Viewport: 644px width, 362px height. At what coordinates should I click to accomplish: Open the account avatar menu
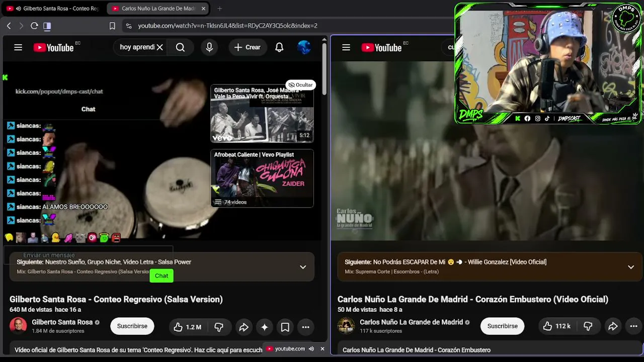pyautogui.click(x=304, y=47)
